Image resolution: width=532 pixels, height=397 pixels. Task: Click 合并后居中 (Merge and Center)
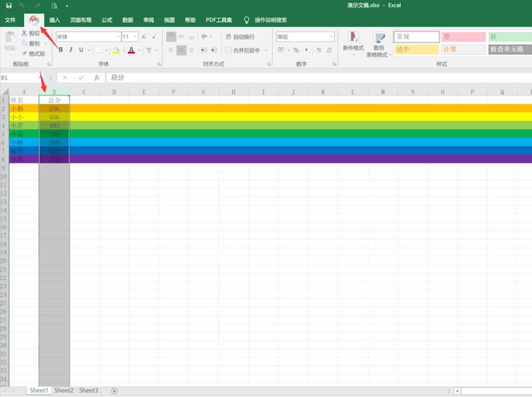(243, 50)
